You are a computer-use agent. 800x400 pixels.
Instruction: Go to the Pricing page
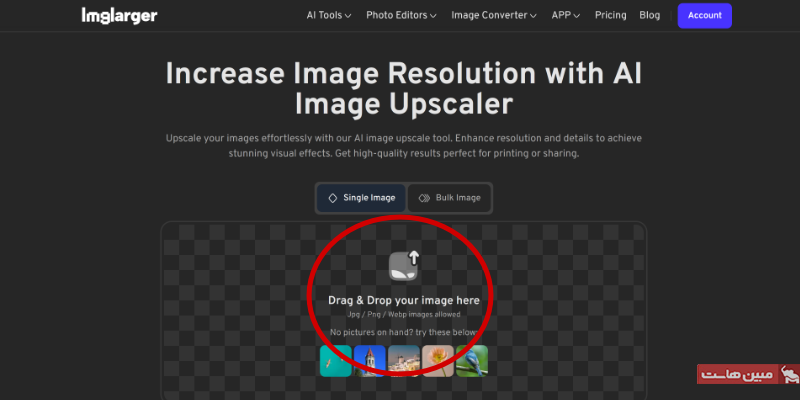click(610, 15)
